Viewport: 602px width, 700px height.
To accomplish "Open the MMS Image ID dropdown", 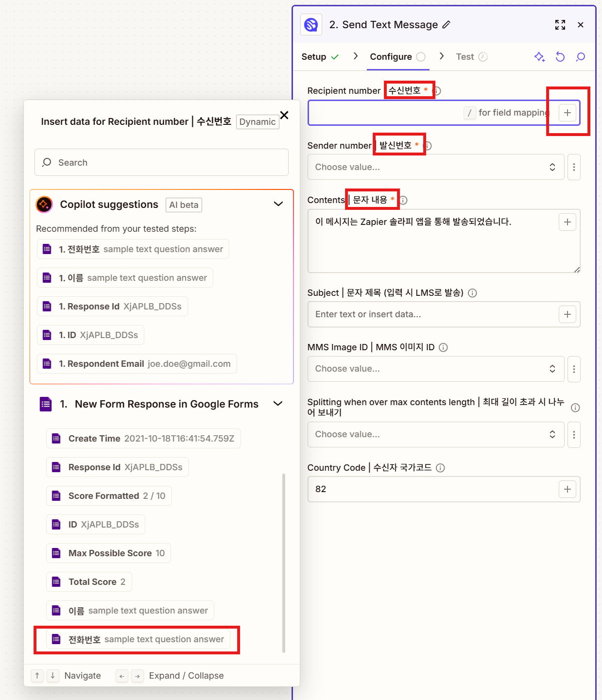I will pos(435,369).
